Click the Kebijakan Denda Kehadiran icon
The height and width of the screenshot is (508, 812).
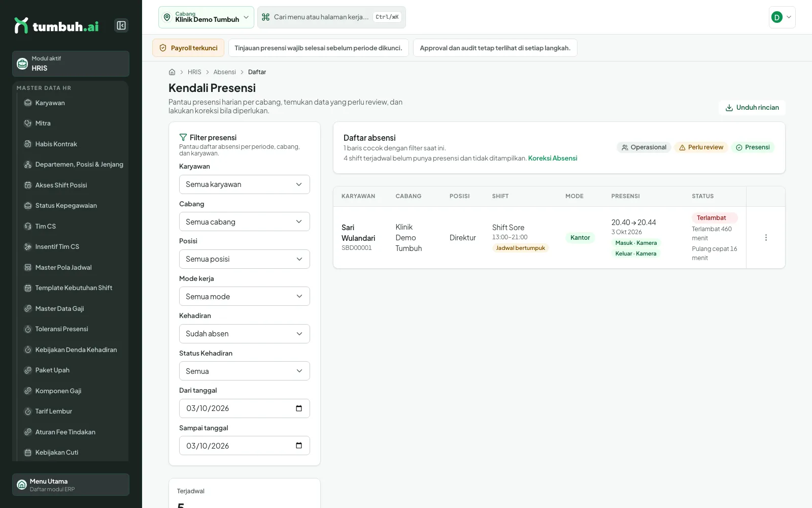(28, 350)
